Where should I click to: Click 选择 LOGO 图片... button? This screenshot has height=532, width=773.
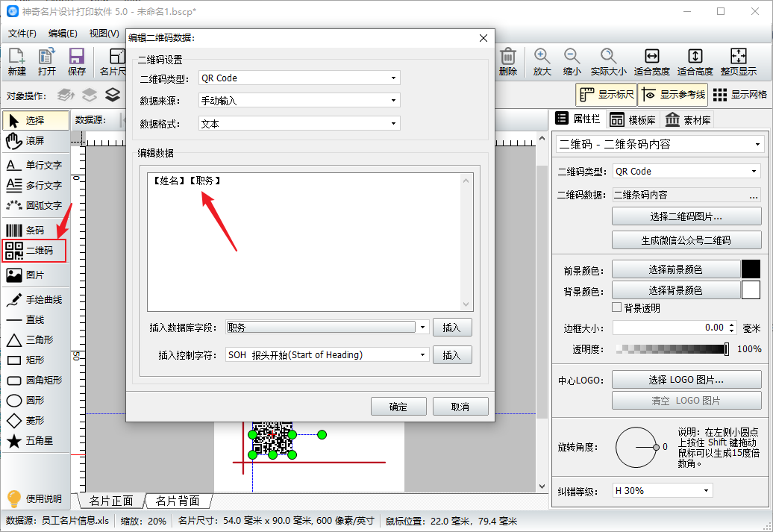[x=686, y=380]
